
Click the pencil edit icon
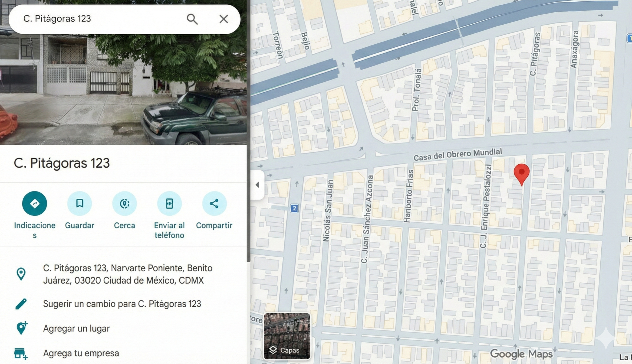(21, 304)
